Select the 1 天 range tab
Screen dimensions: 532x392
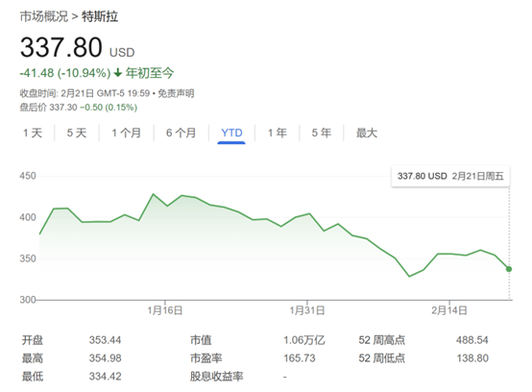(33, 133)
